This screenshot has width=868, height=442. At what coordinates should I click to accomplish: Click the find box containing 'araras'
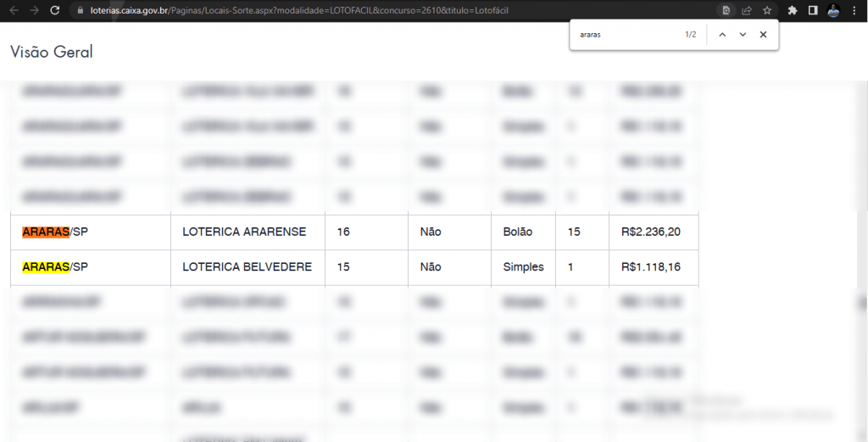pyautogui.click(x=627, y=35)
